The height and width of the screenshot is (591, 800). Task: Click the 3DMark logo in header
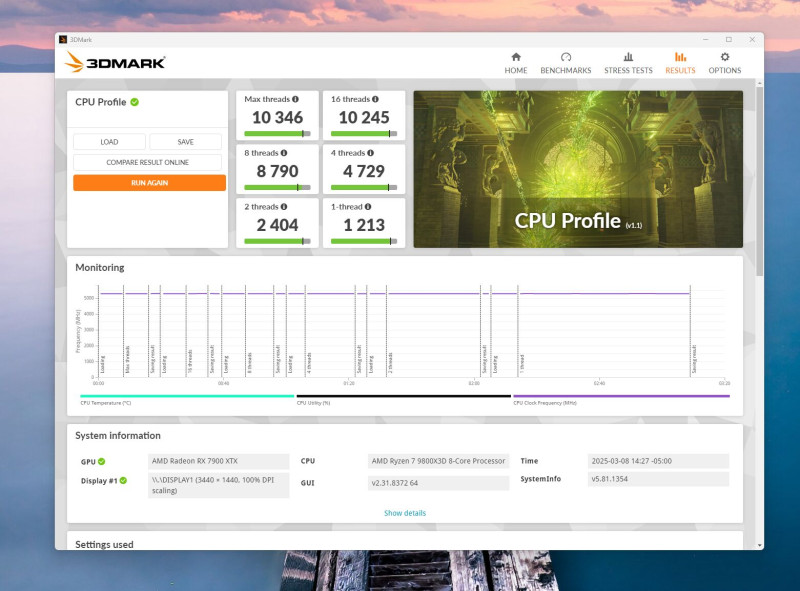(115, 62)
